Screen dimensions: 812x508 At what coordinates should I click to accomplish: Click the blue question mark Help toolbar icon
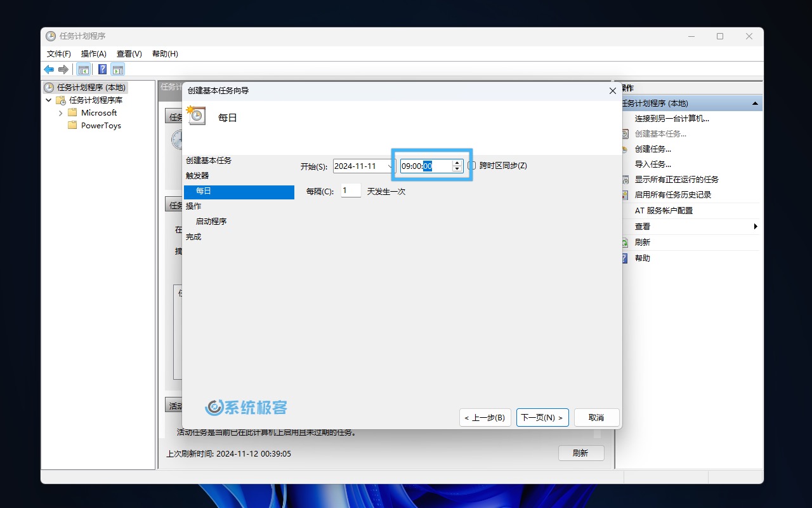click(102, 69)
